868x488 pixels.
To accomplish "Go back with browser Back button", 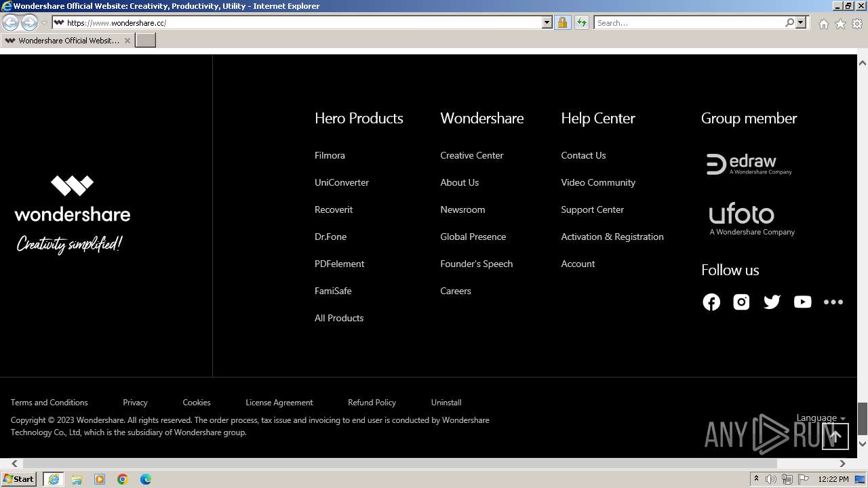I will click(x=11, y=22).
